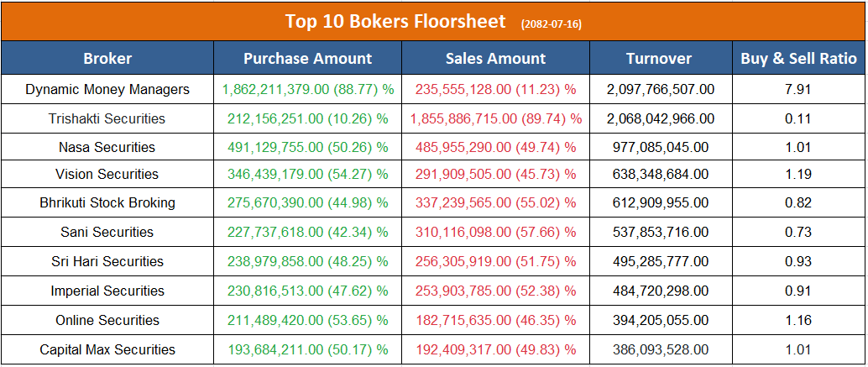The width and height of the screenshot is (868, 367).
Task: Open Nasa Securities broker row
Action: [x=107, y=147]
